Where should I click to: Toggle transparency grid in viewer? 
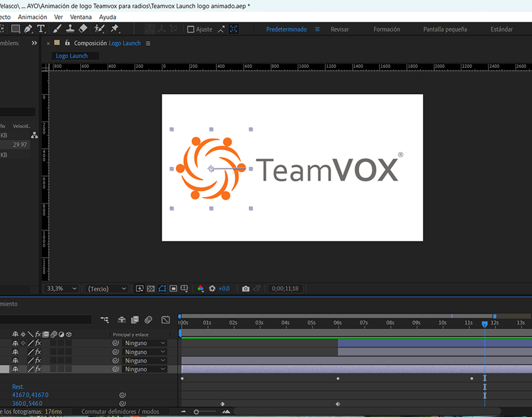point(151,288)
